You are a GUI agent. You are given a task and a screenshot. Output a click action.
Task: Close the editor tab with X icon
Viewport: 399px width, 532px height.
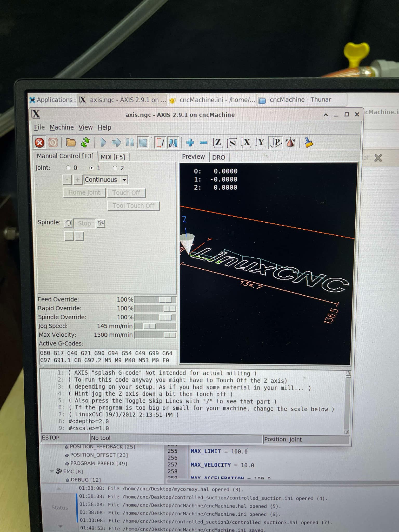pyautogui.click(x=378, y=158)
